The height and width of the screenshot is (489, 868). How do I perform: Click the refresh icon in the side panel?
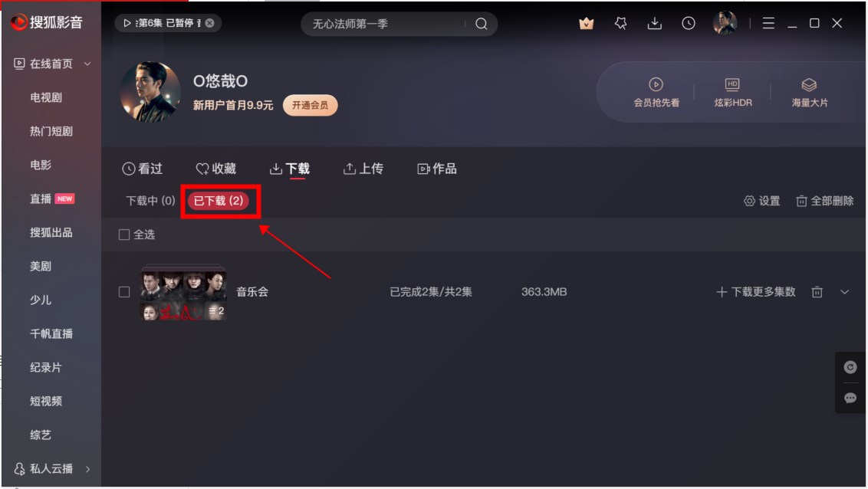[x=850, y=367]
